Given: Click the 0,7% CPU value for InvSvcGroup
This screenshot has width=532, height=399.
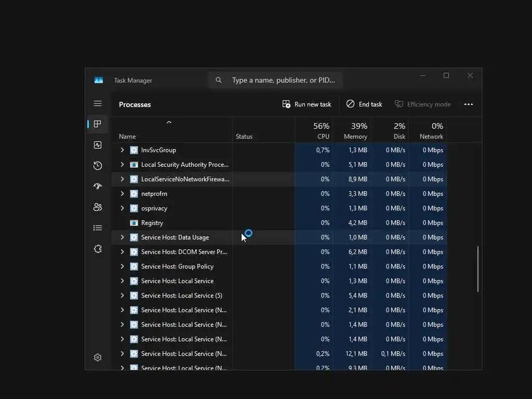Looking at the screenshot, I should tap(323, 150).
